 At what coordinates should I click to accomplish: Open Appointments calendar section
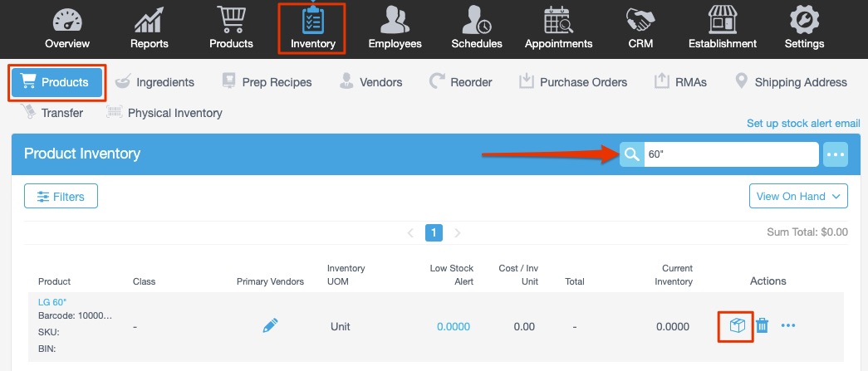coord(558,28)
